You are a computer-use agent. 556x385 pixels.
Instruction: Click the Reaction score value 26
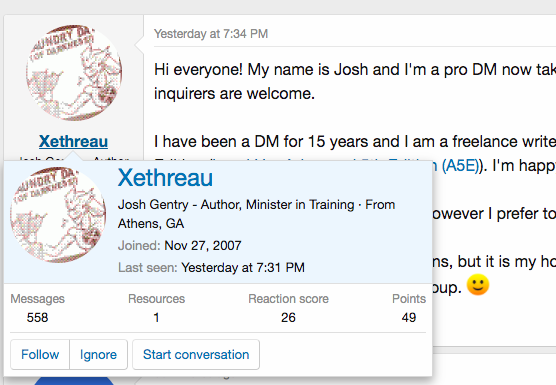288,317
